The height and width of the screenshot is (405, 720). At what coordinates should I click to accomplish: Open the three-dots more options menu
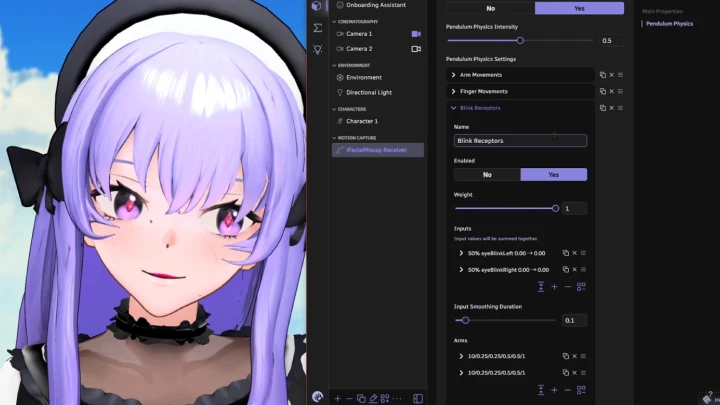[x=397, y=399]
